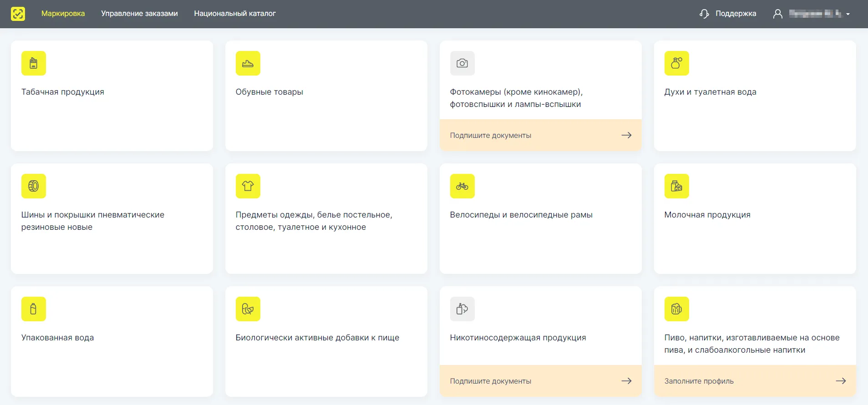The width and height of the screenshot is (868, 405).
Task: Click the yellow logo in the header
Action: tap(18, 14)
